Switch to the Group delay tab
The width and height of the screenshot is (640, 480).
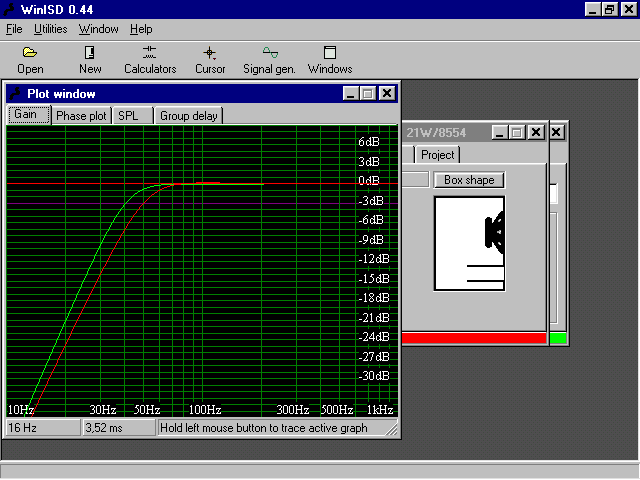(x=189, y=116)
